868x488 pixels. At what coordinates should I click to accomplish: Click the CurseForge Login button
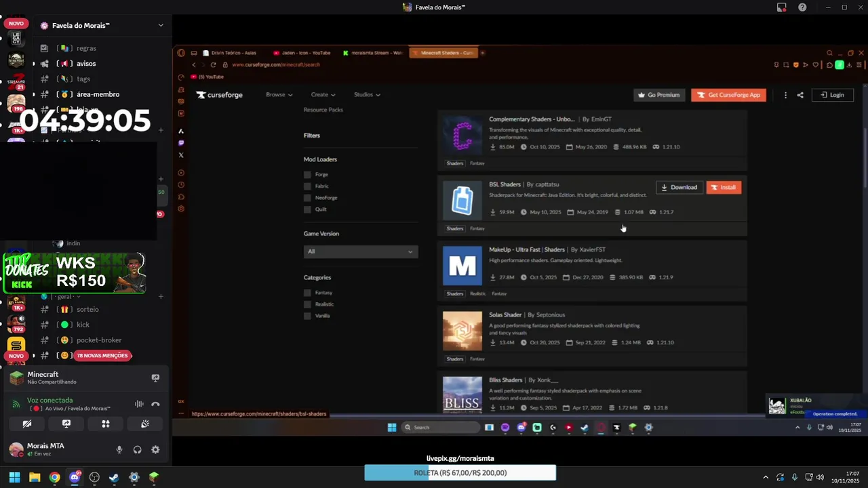point(832,95)
